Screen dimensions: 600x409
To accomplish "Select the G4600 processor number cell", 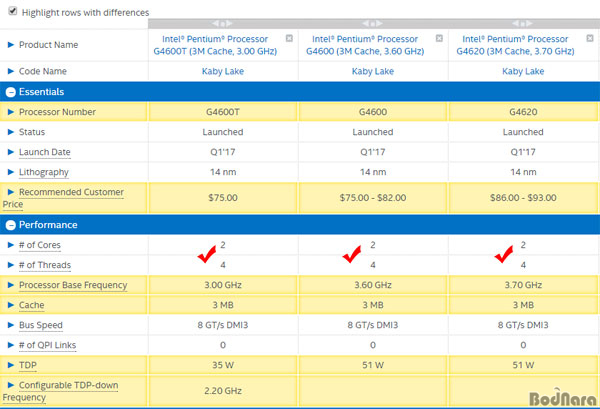I will point(373,112).
